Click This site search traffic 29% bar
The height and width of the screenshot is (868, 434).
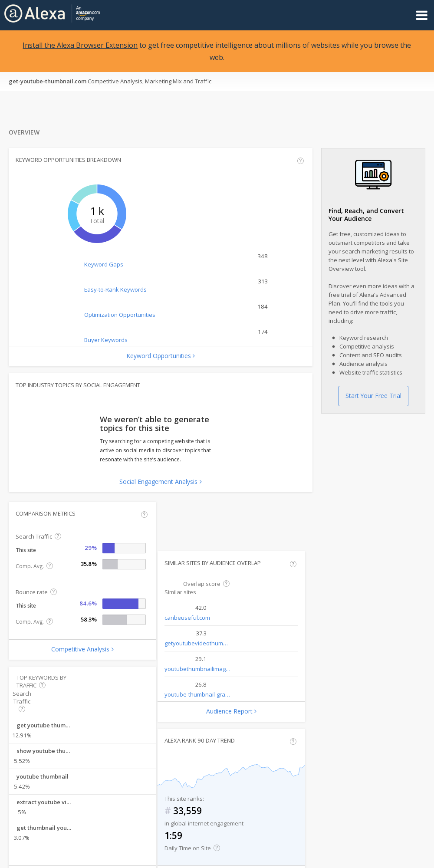124,548
